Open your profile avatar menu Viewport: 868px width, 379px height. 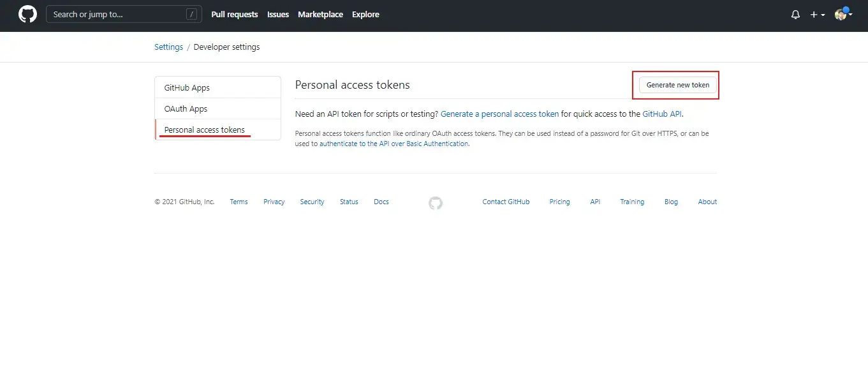pos(841,14)
